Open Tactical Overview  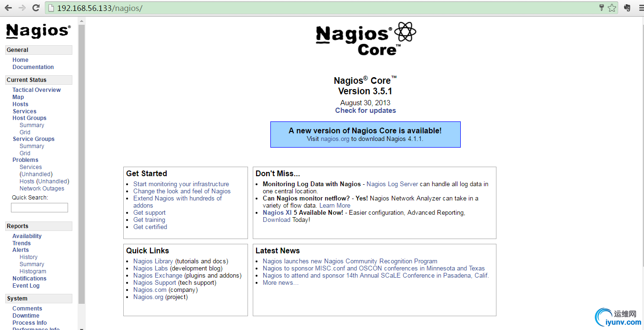[x=37, y=90]
